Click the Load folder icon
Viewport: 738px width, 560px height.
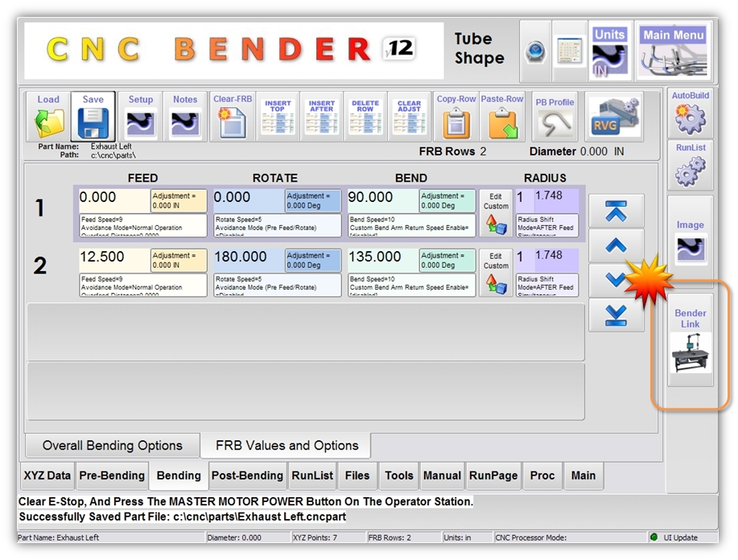click(48, 123)
